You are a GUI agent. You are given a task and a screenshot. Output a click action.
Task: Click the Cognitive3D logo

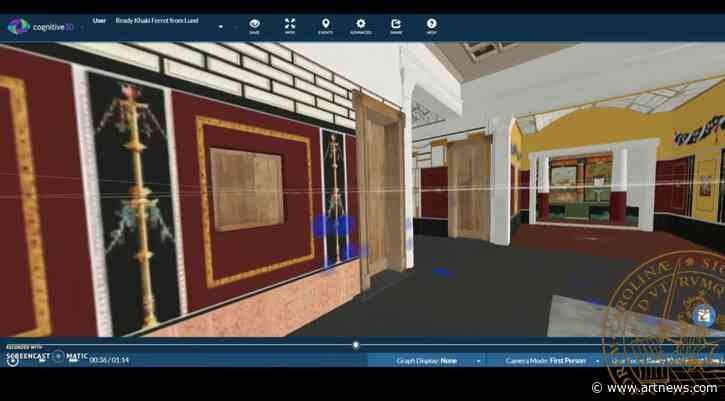pyautogui.click(x=41, y=26)
